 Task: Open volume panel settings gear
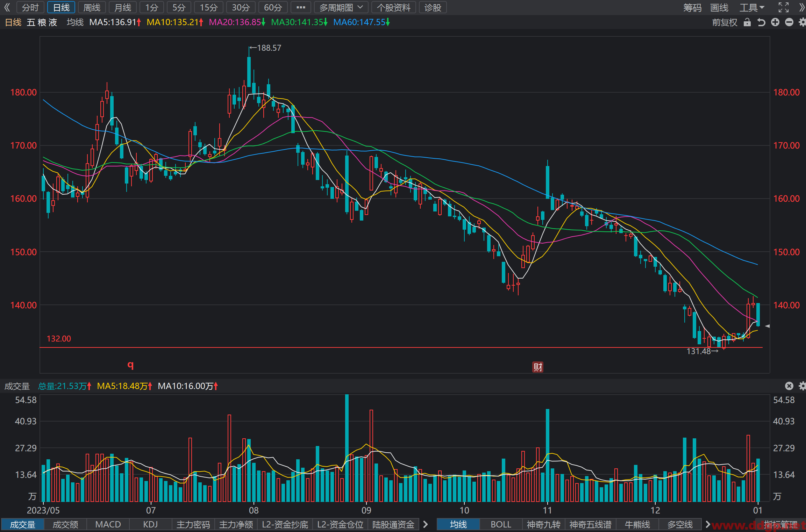pyautogui.click(x=802, y=386)
